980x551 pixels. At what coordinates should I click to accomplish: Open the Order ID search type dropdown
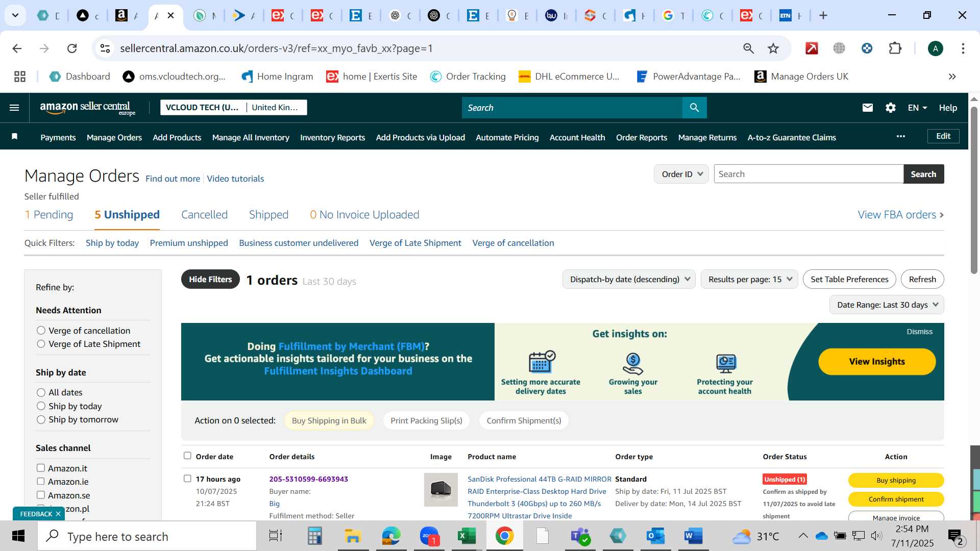tap(681, 174)
